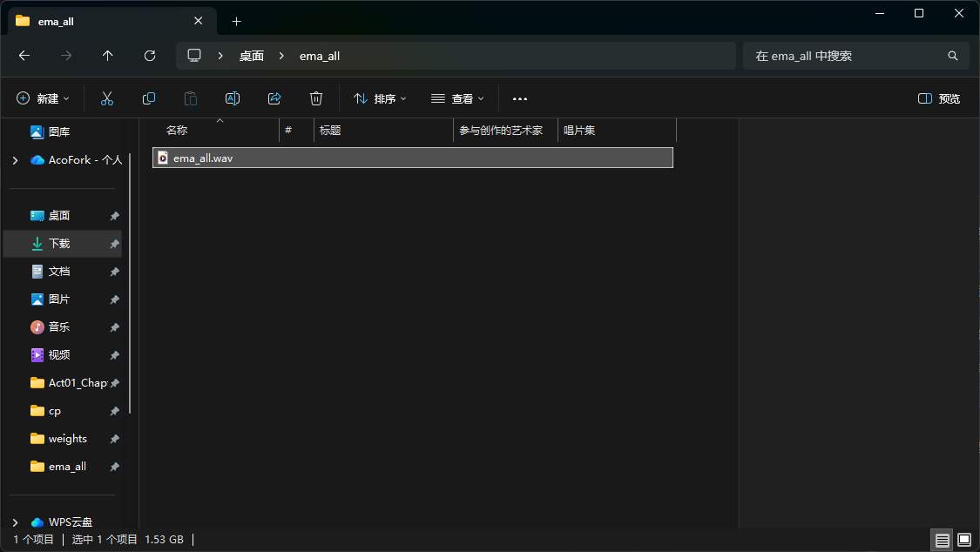The height and width of the screenshot is (552, 980).
Task: Open the three-dots more options menu
Action: point(520,99)
